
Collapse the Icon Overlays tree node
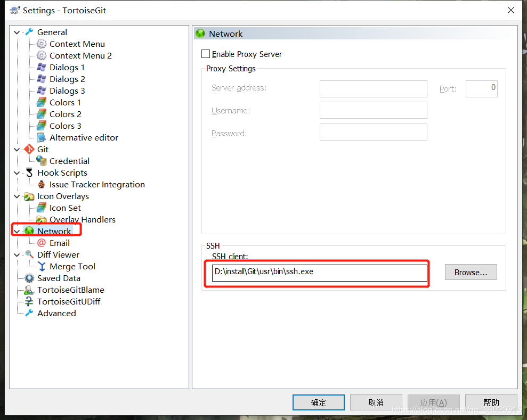tap(17, 196)
